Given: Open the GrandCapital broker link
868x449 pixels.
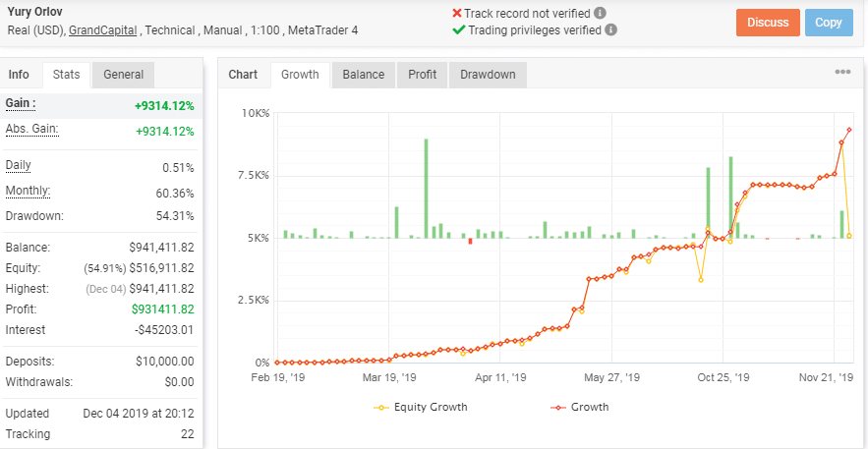Looking at the screenshot, I should coord(103,29).
